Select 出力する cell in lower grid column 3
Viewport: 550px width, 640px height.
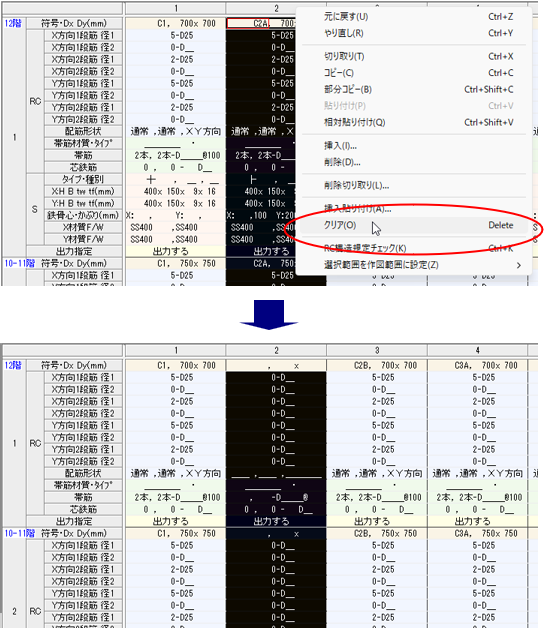pos(377,521)
